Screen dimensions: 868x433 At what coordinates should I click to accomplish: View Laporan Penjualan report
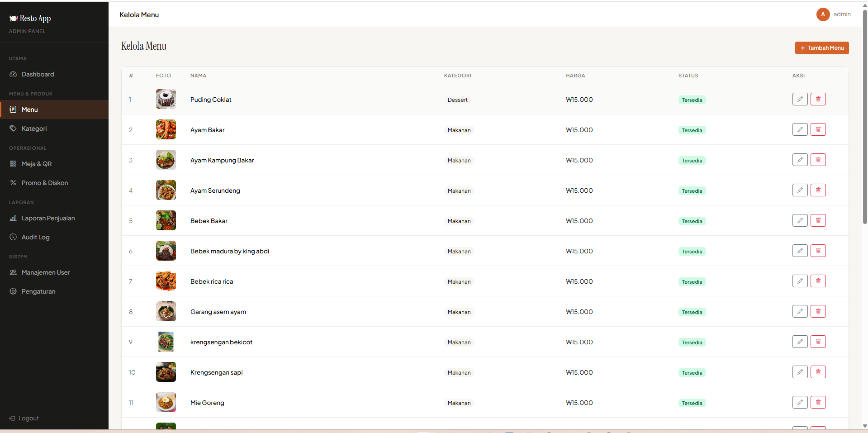tap(54, 218)
